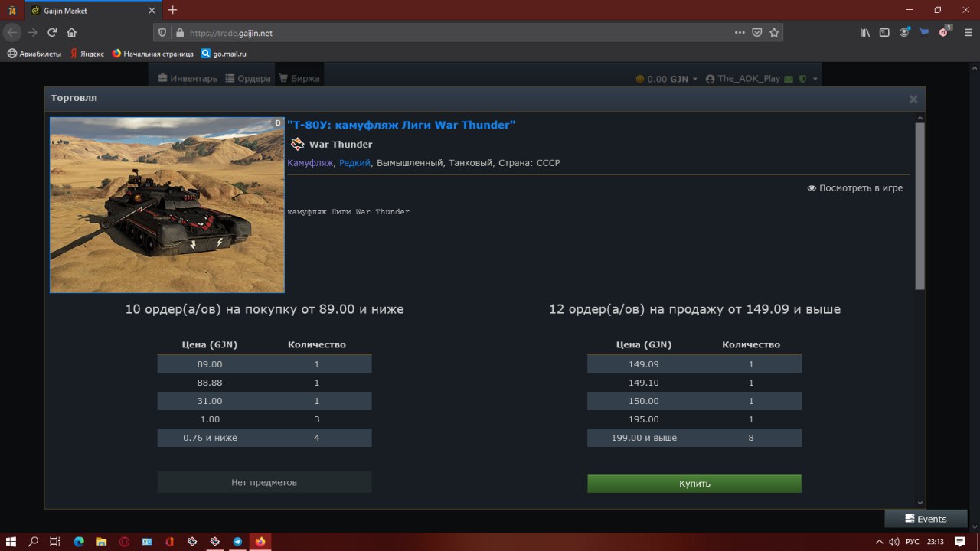Select the 149.10 sell order row
Viewport: 980px width, 551px height.
tap(694, 383)
